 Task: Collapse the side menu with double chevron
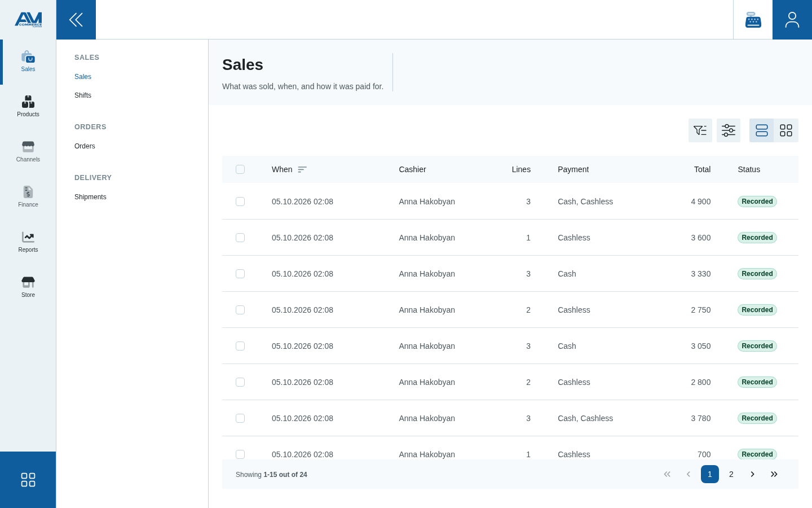coord(76,20)
